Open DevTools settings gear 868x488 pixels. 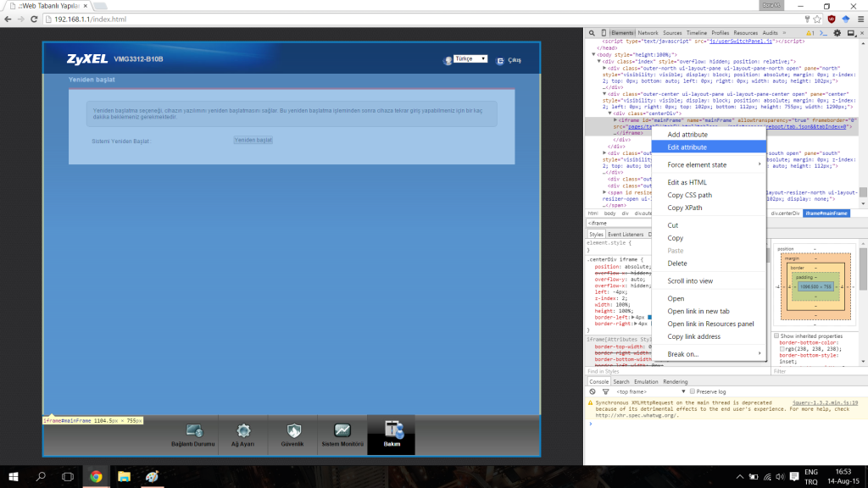pos(837,33)
